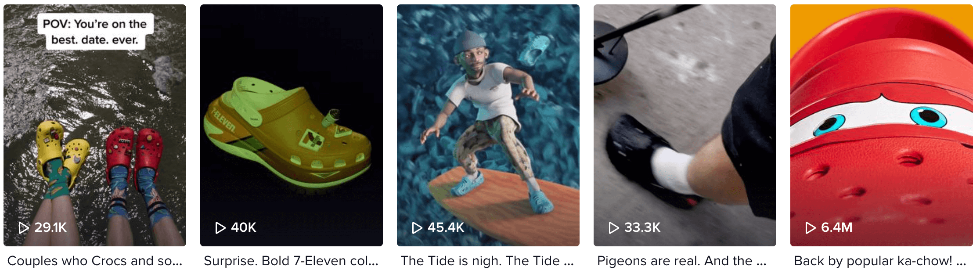Click caption 'The Tide is nigh. The Tide ...'
Screen dimensions: 980x274
[487, 261]
